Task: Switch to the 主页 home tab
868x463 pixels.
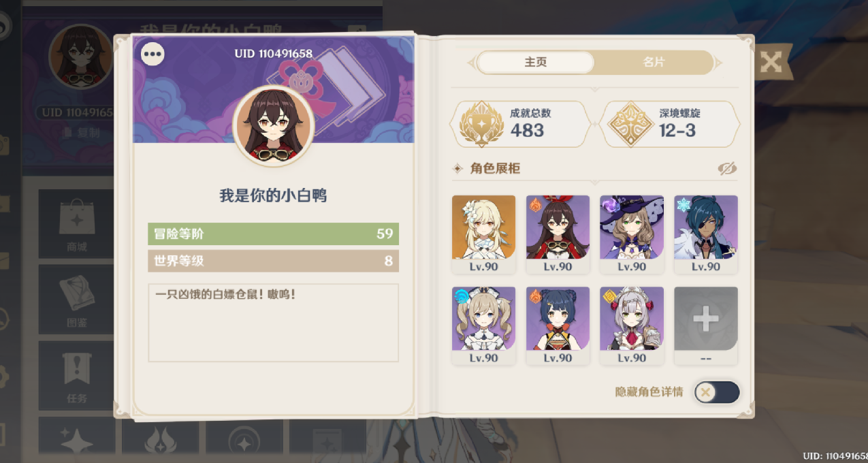Action: (x=536, y=63)
